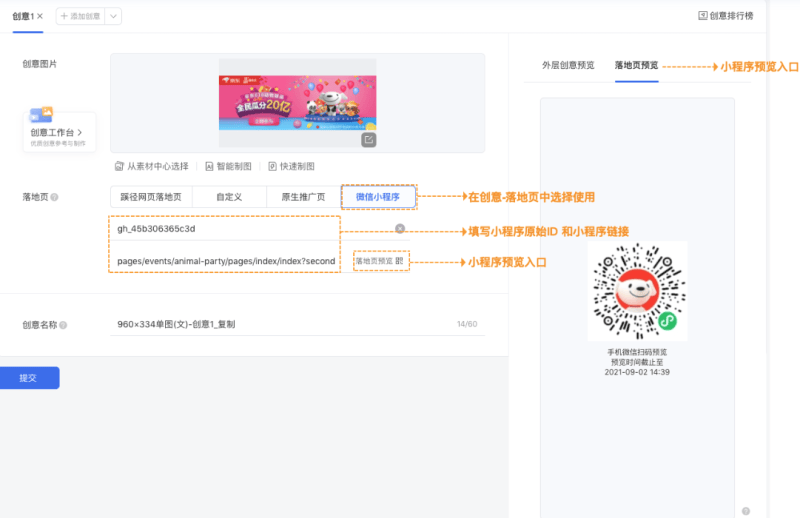Click the 创意工作台 picture icon
This screenshot has width=800, height=518.
point(41,115)
